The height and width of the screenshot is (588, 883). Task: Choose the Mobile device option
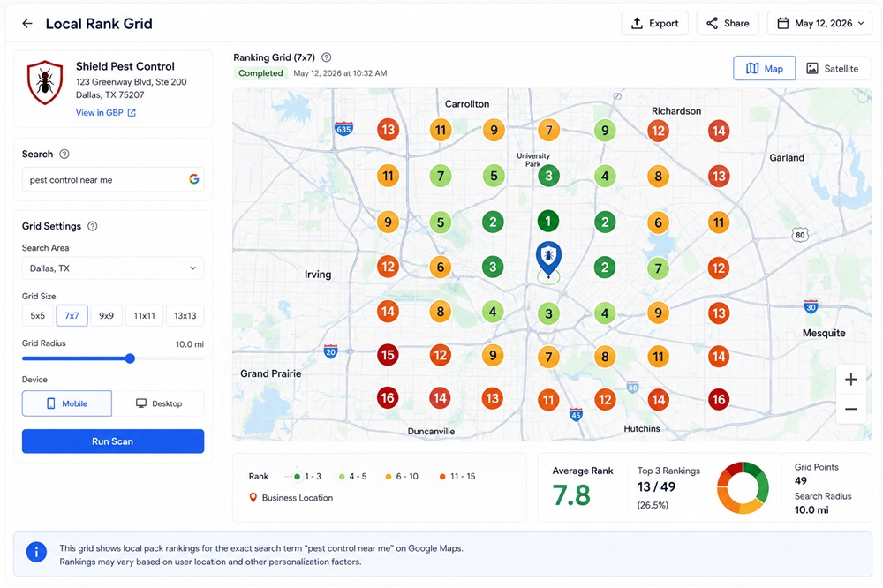coord(67,403)
